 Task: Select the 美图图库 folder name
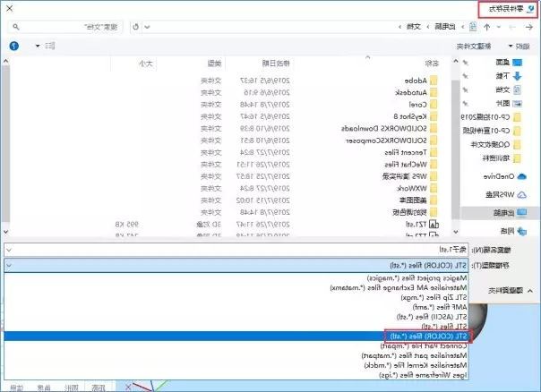tap(413, 200)
